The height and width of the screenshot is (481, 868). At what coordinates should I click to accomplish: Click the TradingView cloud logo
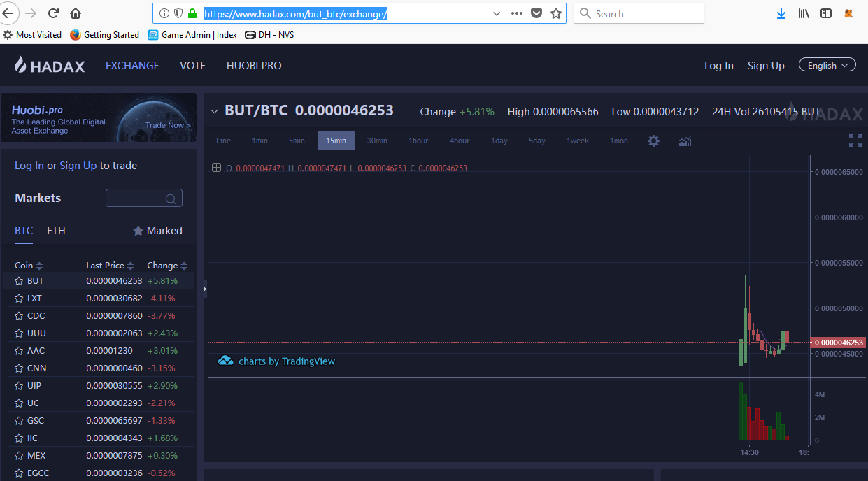click(x=225, y=361)
